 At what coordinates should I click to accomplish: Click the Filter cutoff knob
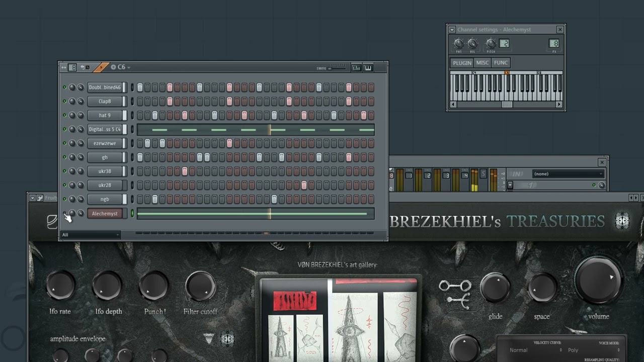tap(200, 286)
